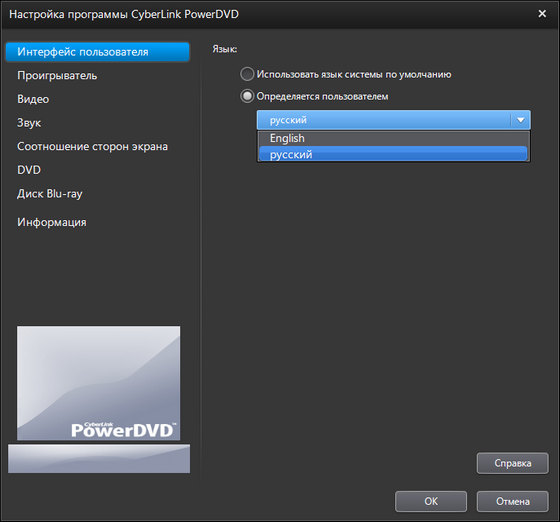This screenshot has width=560, height=522.
Task: Open the Диск Blu-ray section
Action: [50, 194]
